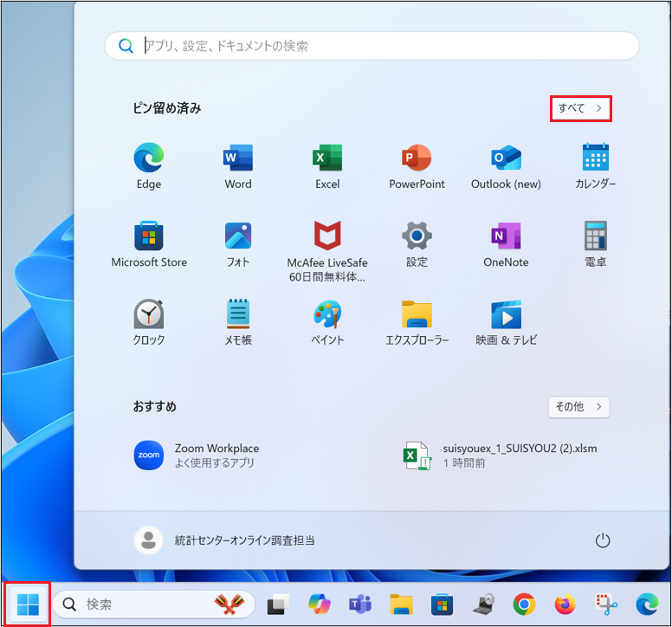Open File Explorer from the taskbar
Image resolution: width=672 pixels, height=627 pixels.
[x=401, y=604]
